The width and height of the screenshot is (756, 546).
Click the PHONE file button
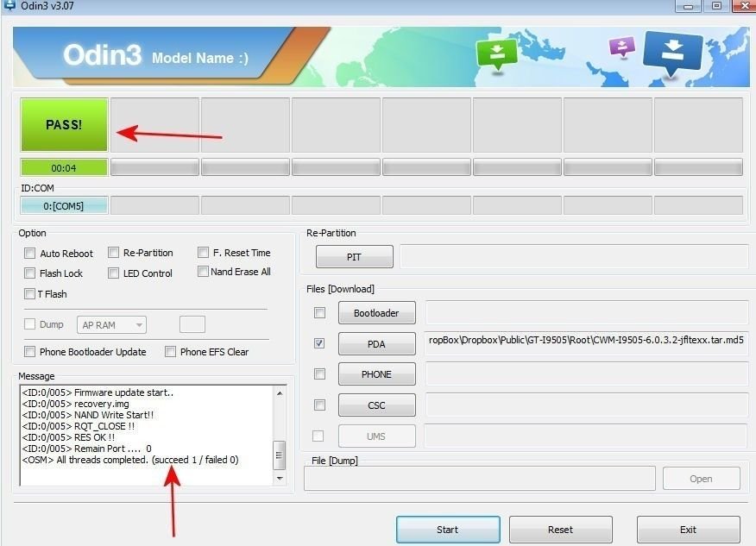[x=376, y=374]
